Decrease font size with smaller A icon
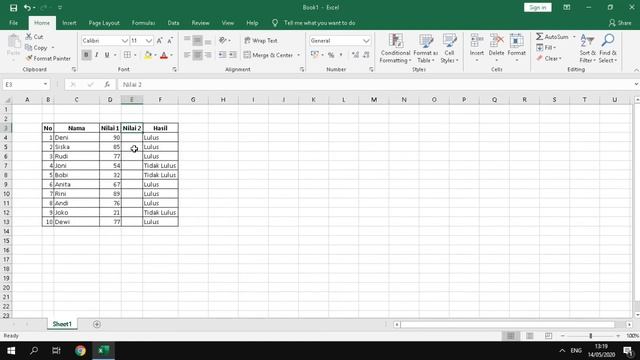 click(170, 40)
